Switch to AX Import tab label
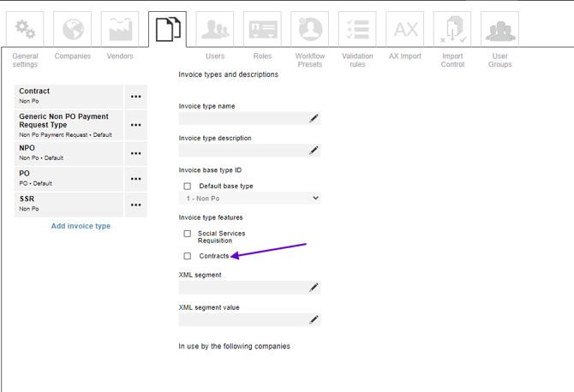574x392 pixels. click(x=405, y=56)
